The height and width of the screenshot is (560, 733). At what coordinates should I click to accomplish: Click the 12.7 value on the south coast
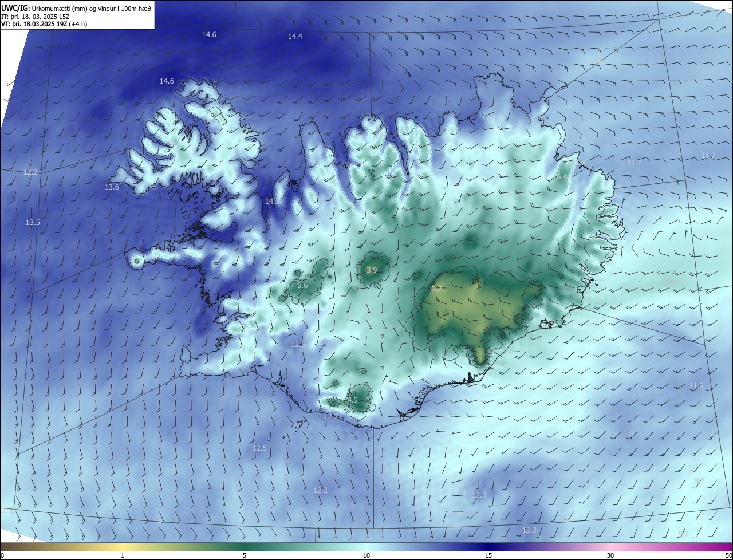pos(330,417)
